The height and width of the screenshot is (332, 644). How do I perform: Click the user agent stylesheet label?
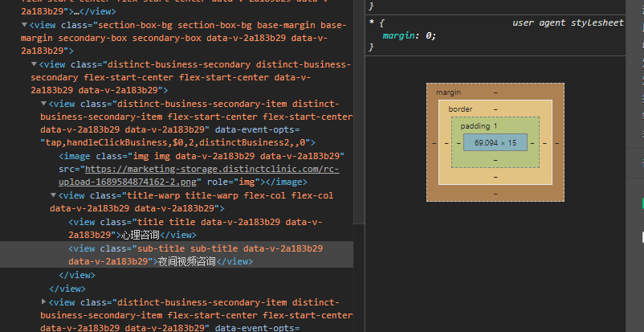[568, 23]
